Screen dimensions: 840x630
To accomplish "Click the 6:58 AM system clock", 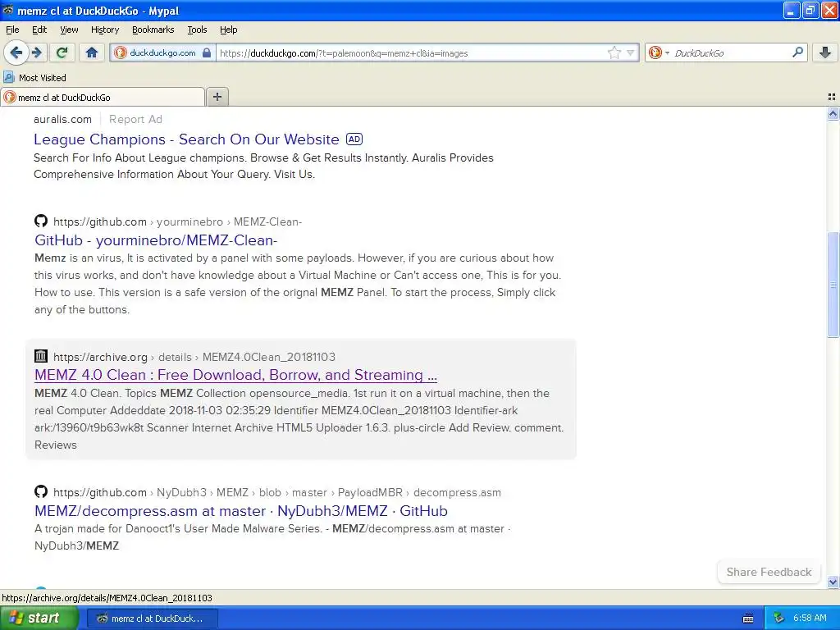I will [x=810, y=619].
